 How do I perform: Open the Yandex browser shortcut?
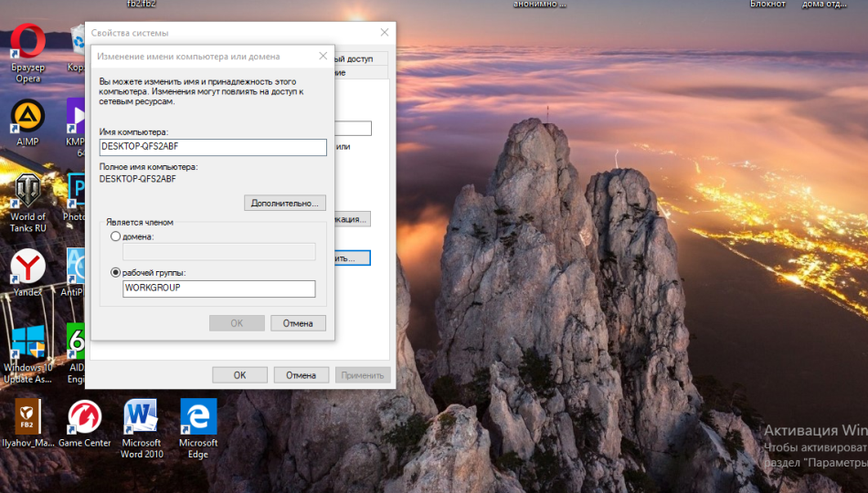pyautogui.click(x=27, y=267)
